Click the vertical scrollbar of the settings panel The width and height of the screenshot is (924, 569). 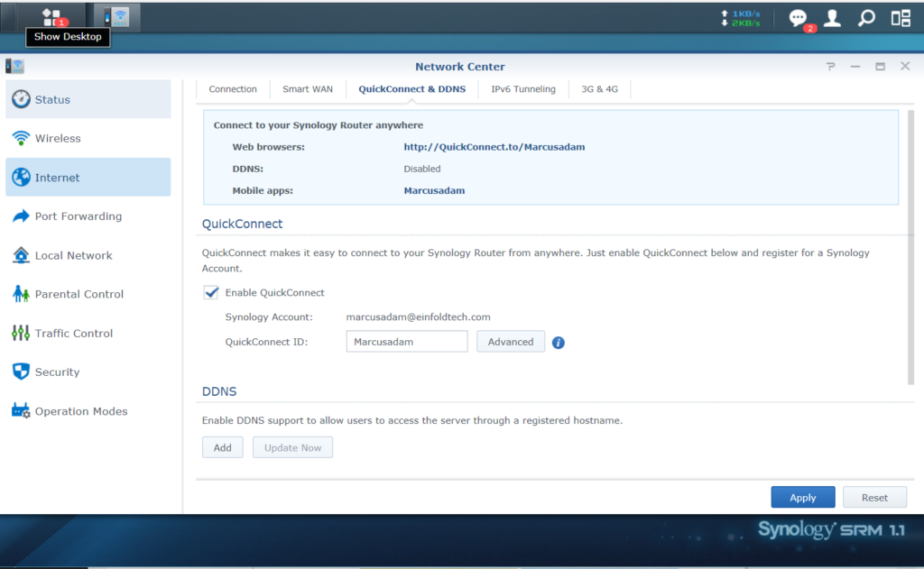[x=911, y=247]
